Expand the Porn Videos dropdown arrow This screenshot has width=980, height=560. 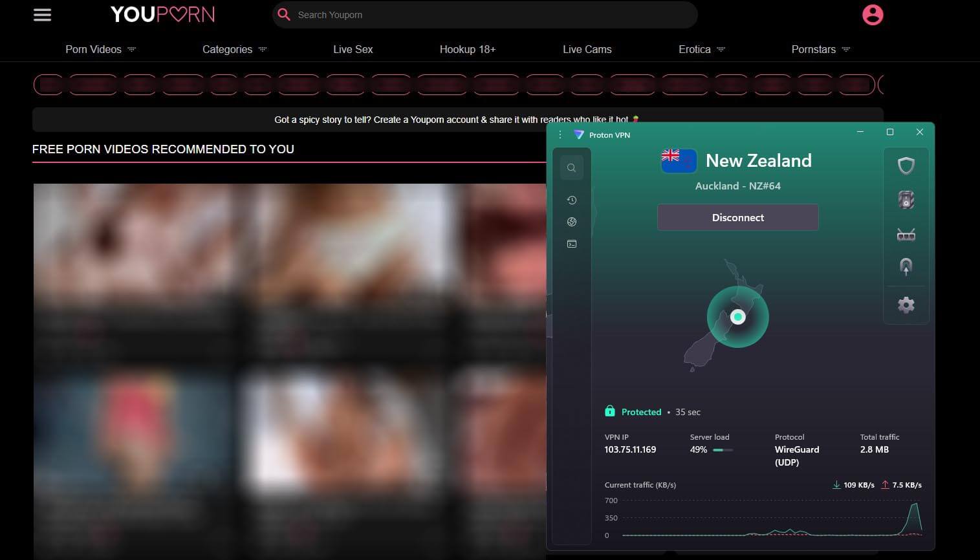coord(132,49)
